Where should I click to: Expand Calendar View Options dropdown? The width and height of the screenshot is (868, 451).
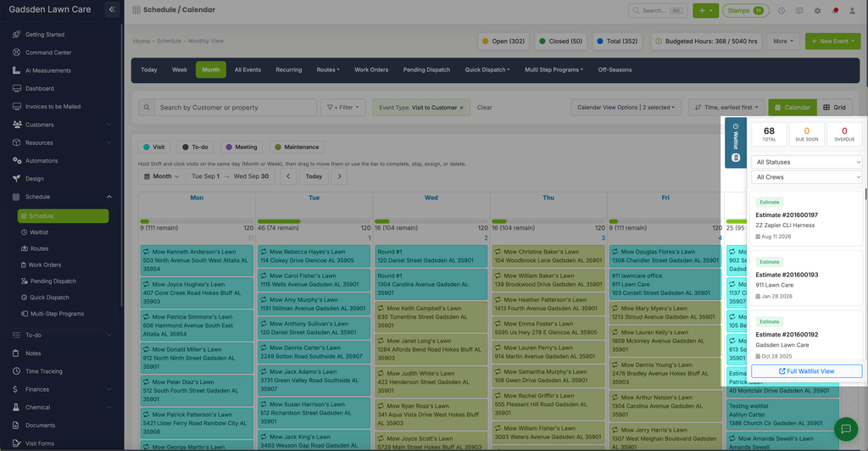pyautogui.click(x=626, y=108)
